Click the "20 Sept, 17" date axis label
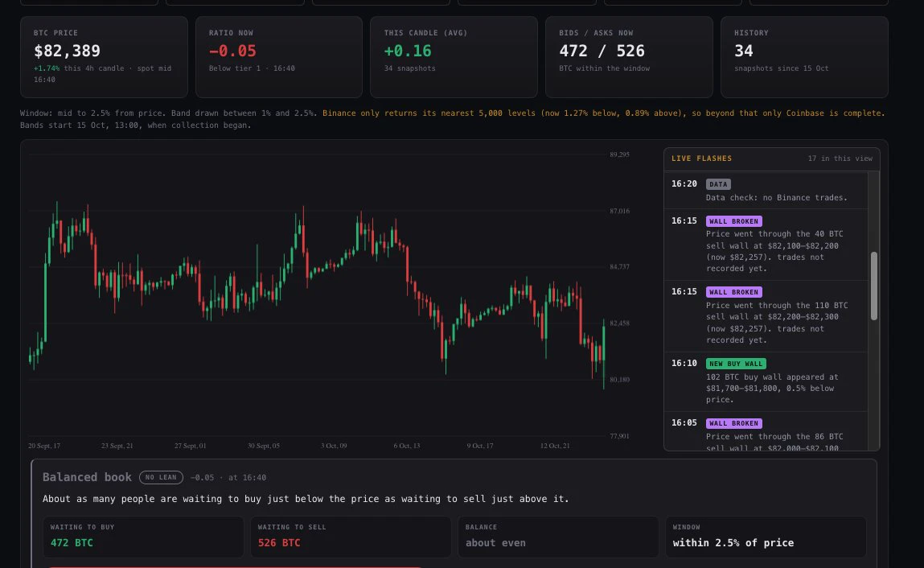This screenshot has height=568, width=924. [x=44, y=446]
